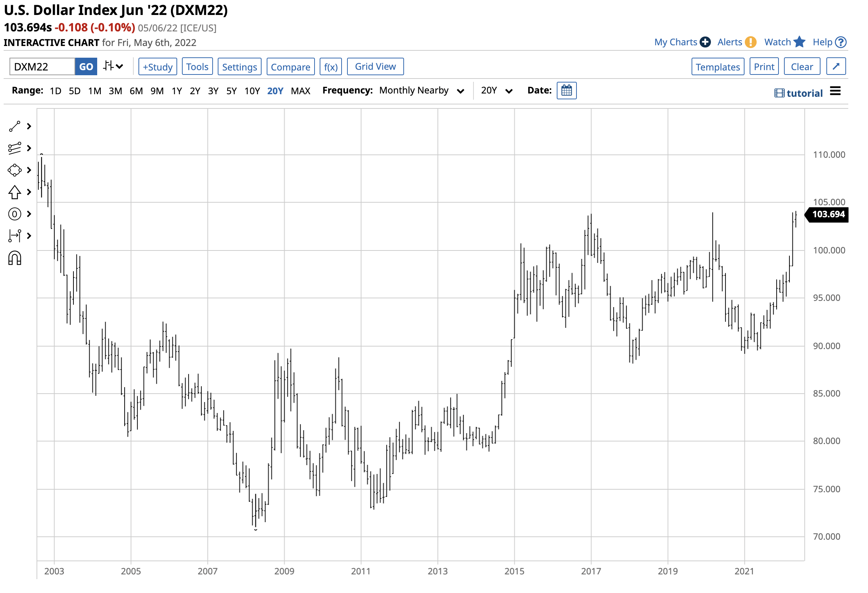The height and width of the screenshot is (593, 868).
Task: Open the Tools menu
Action: pyautogui.click(x=197, y=66)
